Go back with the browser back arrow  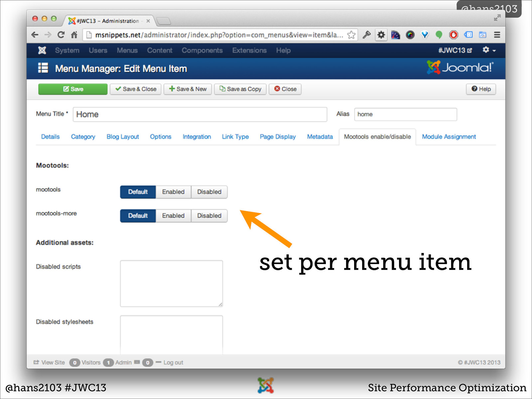point(35,35)
